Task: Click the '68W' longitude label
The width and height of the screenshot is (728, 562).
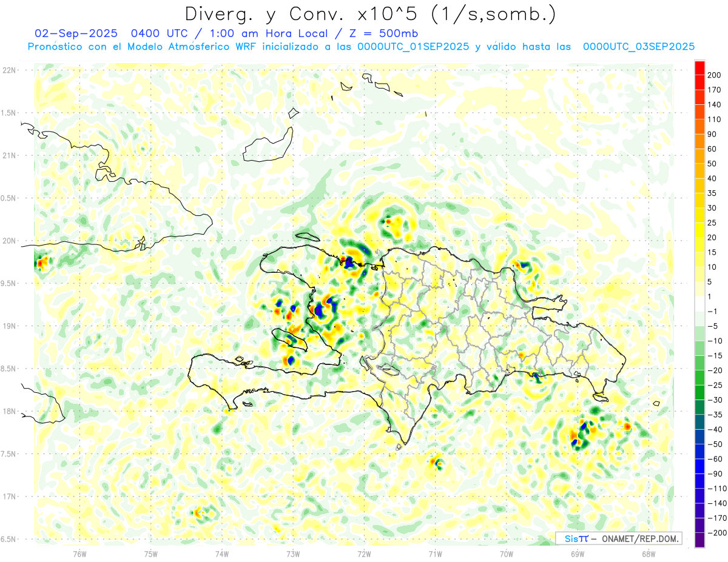Action: coord(649,554)
